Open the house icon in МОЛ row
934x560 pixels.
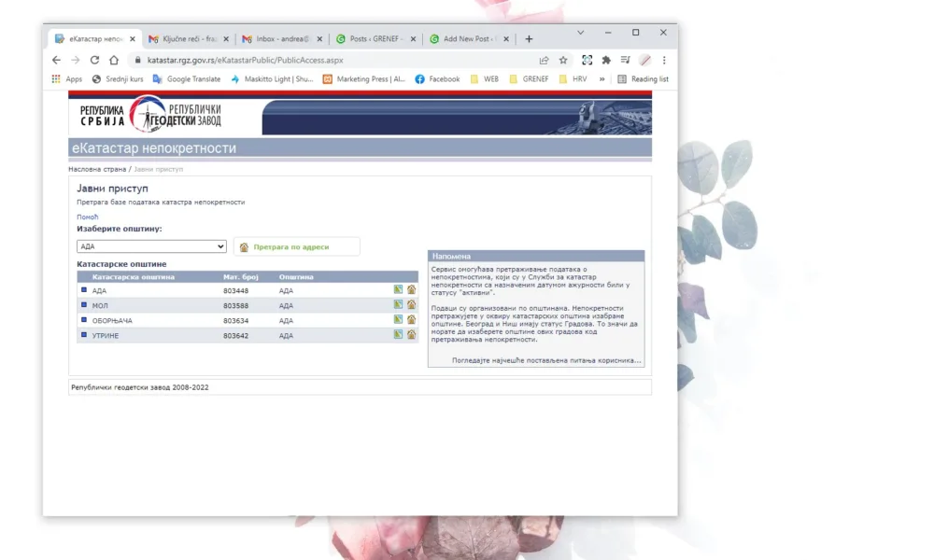click(411, 304)
